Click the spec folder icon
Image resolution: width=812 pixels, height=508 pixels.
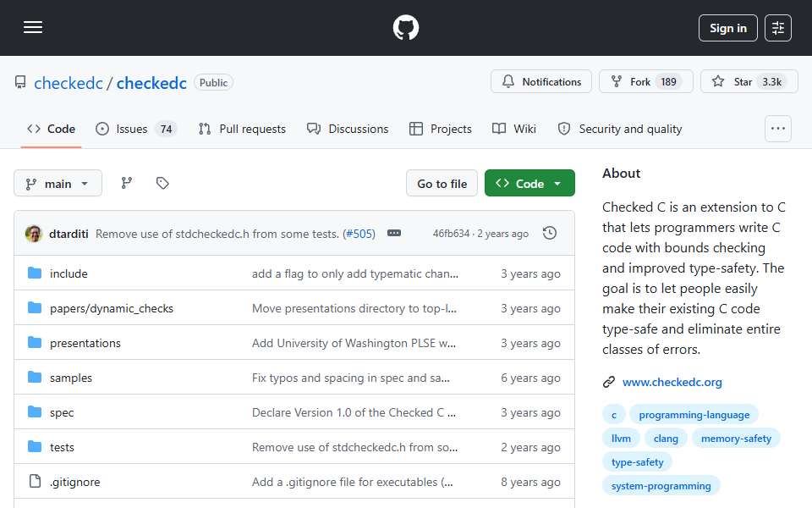pyautogui.click(x=35, y=412)
